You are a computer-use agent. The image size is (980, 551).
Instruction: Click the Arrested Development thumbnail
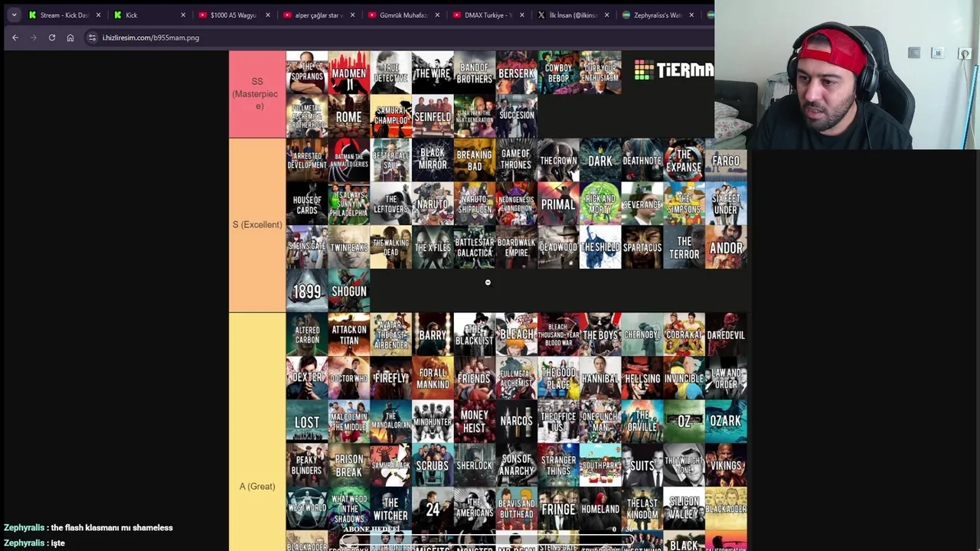click(307, 160)
